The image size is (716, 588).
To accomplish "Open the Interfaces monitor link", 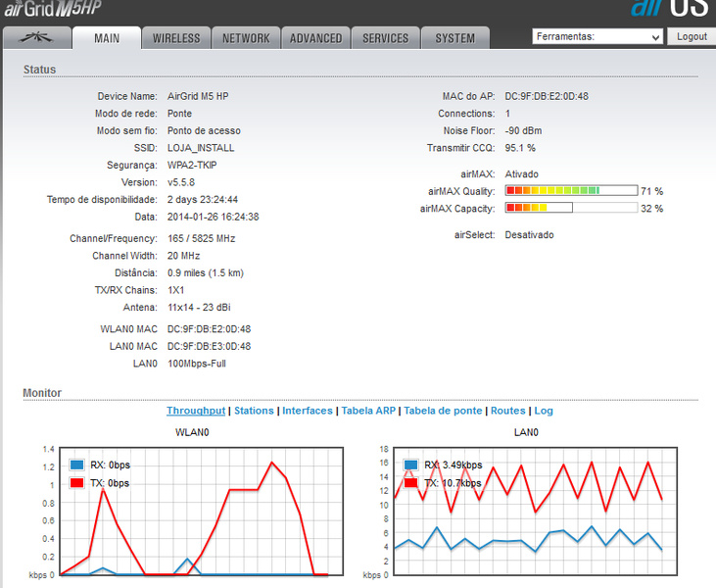I will (x=308, y=411).
